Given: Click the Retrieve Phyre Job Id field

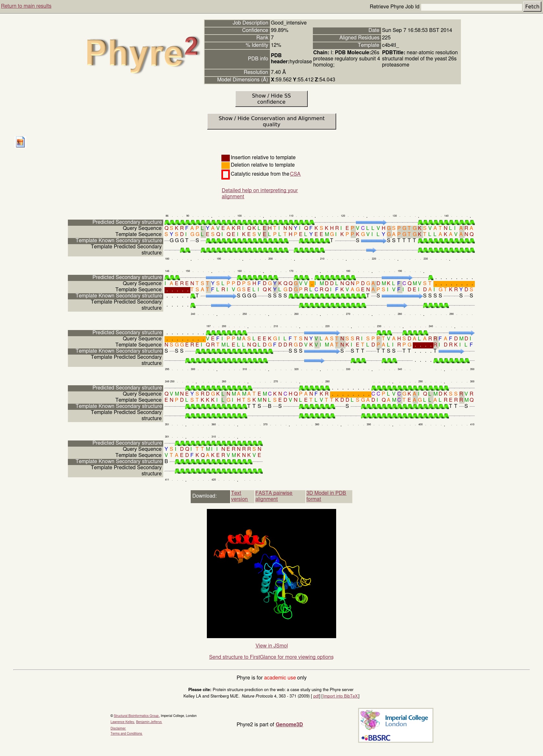Looking at the screenshot, I should click(471, 7).
